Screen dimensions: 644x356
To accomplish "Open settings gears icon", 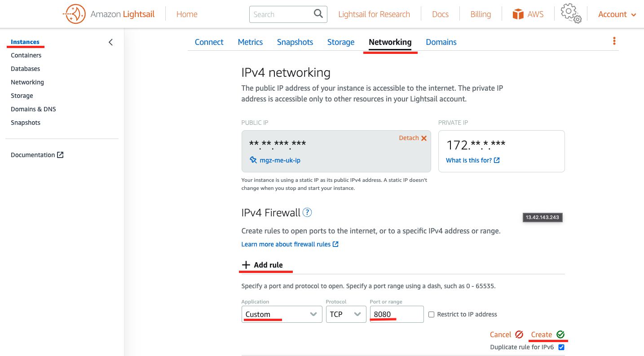I will [x=571, y=13].
